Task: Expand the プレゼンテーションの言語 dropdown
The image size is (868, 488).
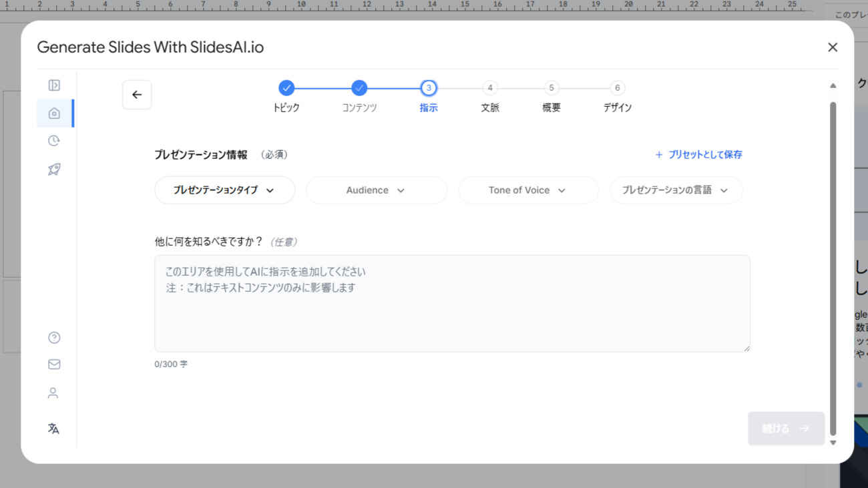Action: point(676,190)
